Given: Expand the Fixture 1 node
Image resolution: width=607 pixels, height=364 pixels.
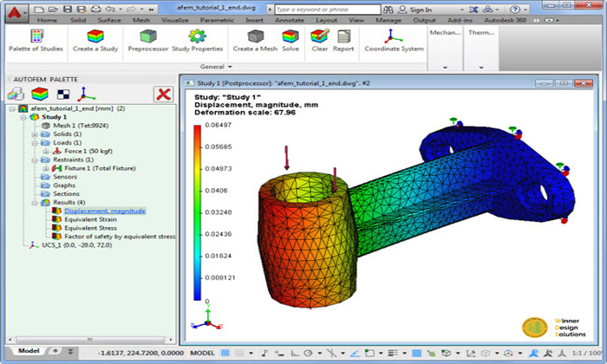Looking at the screenshot, I should click(x=46, y=168).
